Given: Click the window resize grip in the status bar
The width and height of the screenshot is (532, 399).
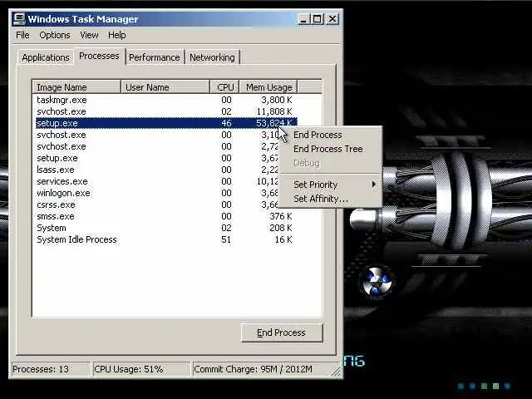Looking at the screenshot, I should 336,372.
